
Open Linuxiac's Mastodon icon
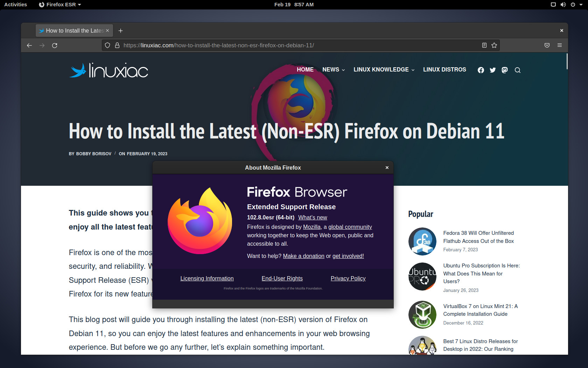tap(505, 70)
